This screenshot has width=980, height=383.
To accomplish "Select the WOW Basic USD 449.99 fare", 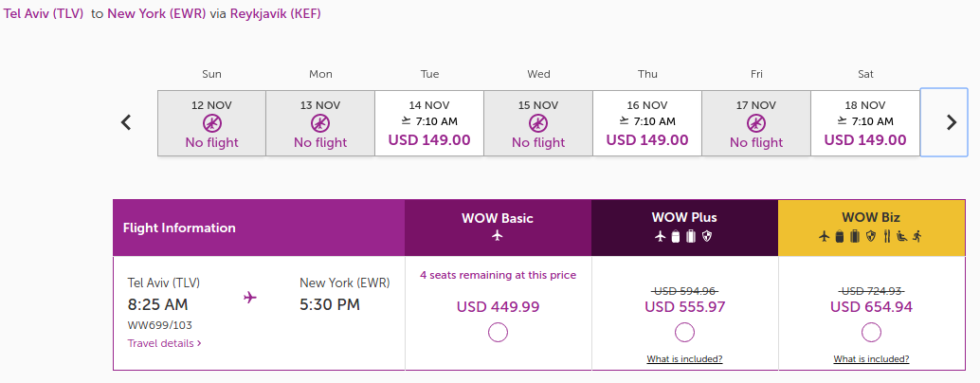I will pos(498,332).
